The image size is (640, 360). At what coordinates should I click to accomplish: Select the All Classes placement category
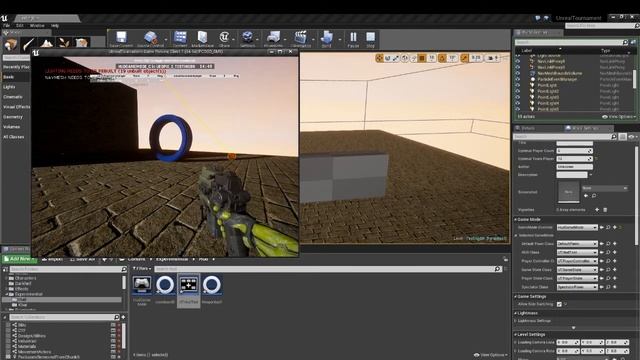(x=14, y=137)
